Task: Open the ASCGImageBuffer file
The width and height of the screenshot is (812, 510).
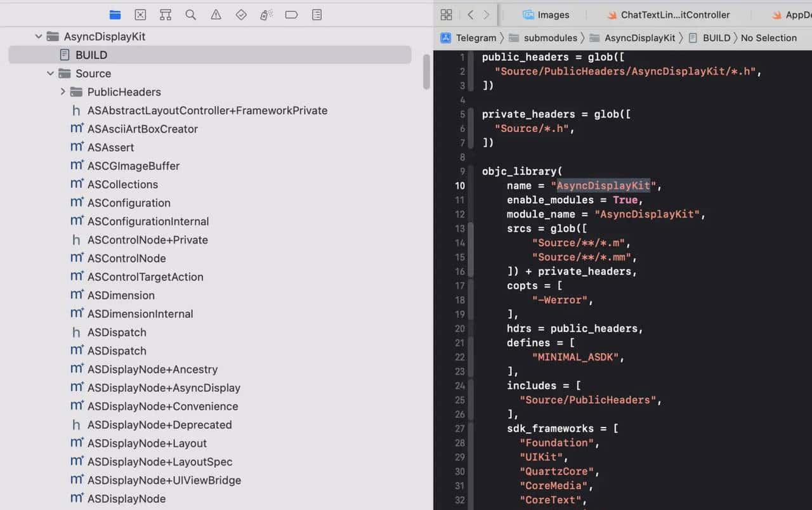Action: click(134, 166)
